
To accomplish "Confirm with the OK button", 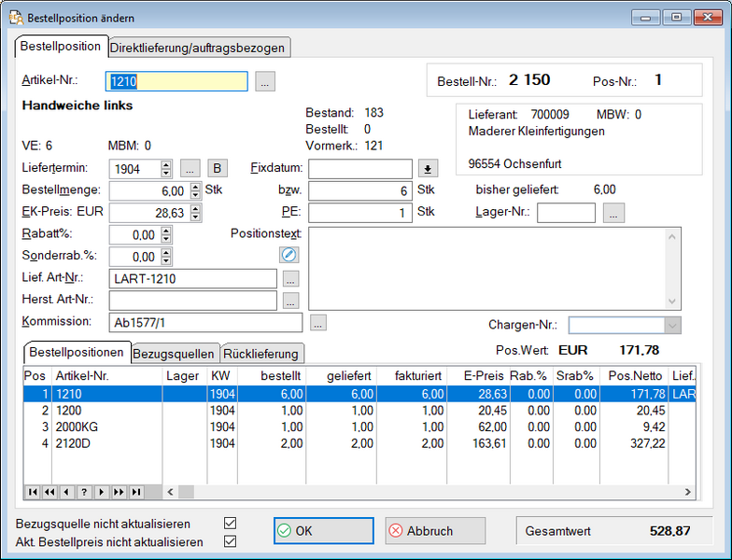I will (x=323, y=530).
